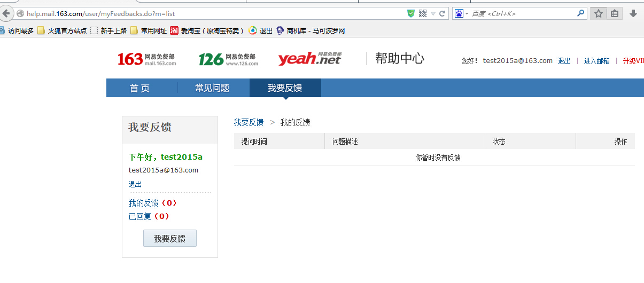Bookmark this page with star icon
Screen dimensions: 644x283
coord(598,13)
